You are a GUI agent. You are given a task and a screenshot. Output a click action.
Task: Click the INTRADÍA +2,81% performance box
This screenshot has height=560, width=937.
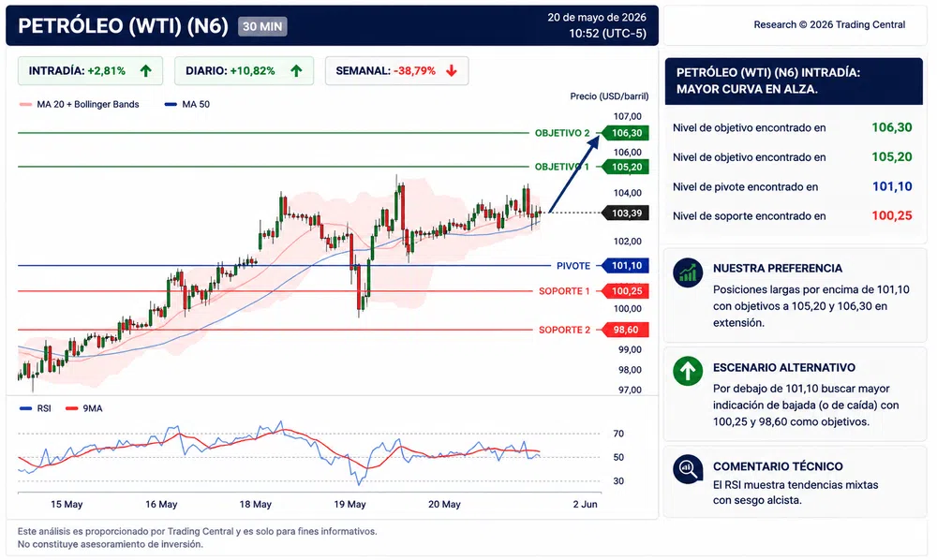tap(90, 71)
